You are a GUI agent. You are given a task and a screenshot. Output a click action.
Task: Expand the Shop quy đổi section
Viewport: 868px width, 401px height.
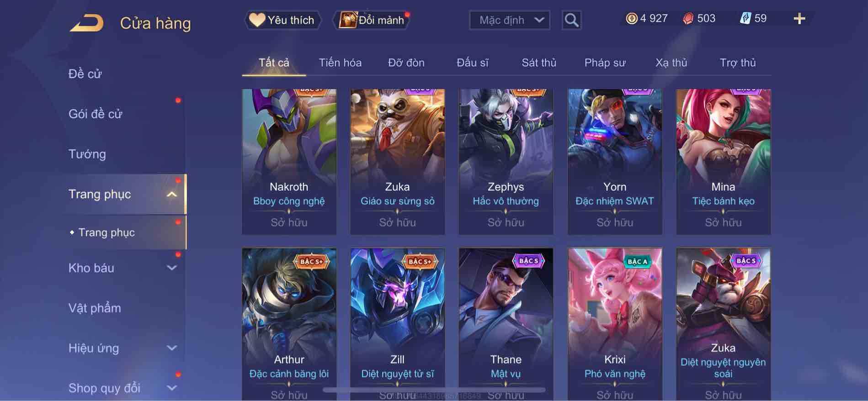click(x=172, y=388)
